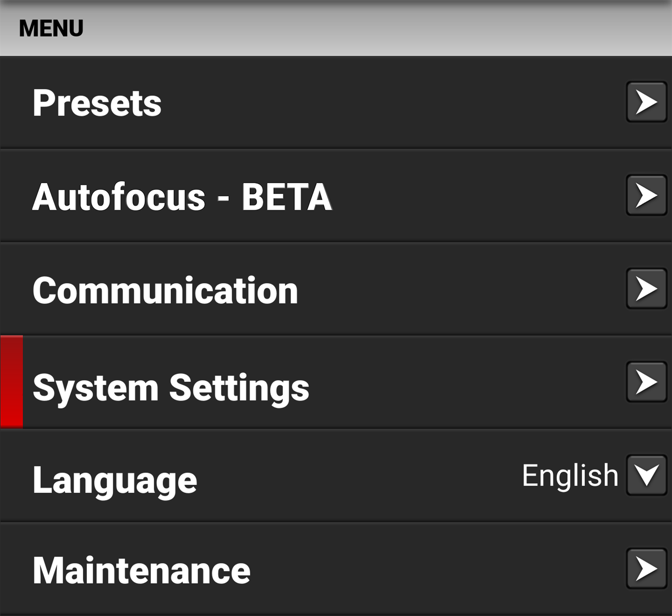The image size is (672, 616).
Task: Click the Presets text label
Action: pos(97,103)
